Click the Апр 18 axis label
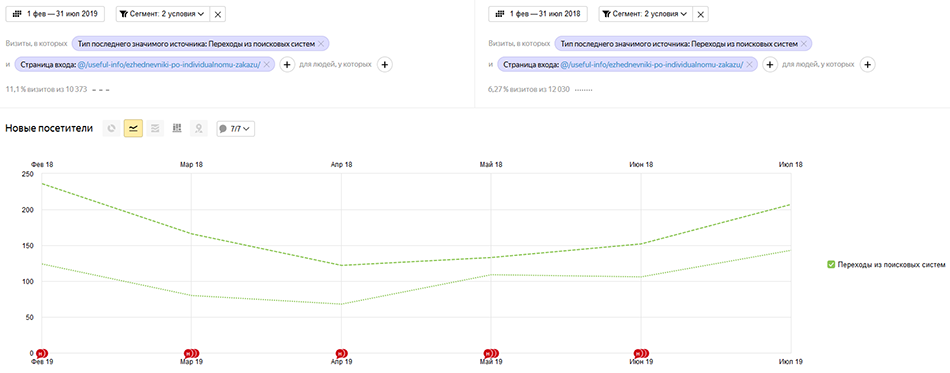 coord(341,165)
